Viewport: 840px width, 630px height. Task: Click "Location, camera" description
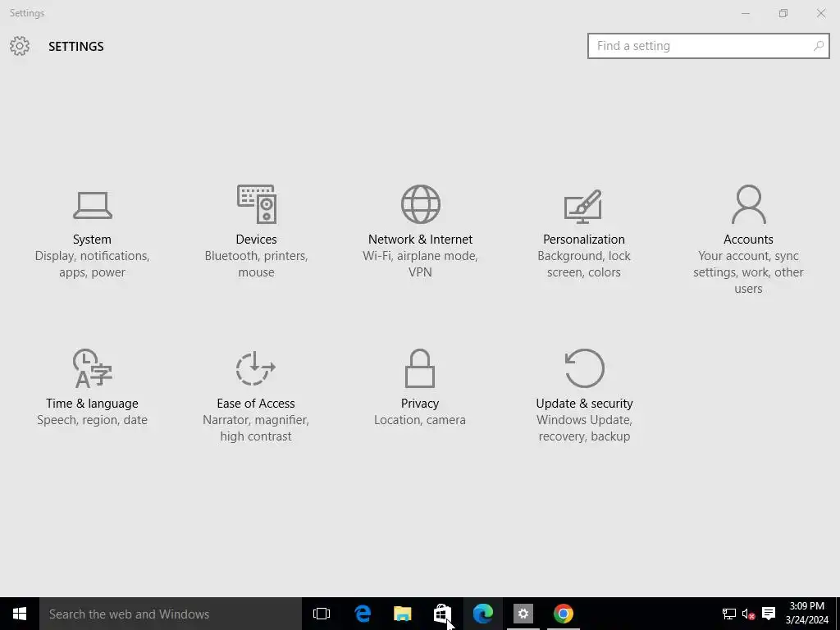point(420,420)
